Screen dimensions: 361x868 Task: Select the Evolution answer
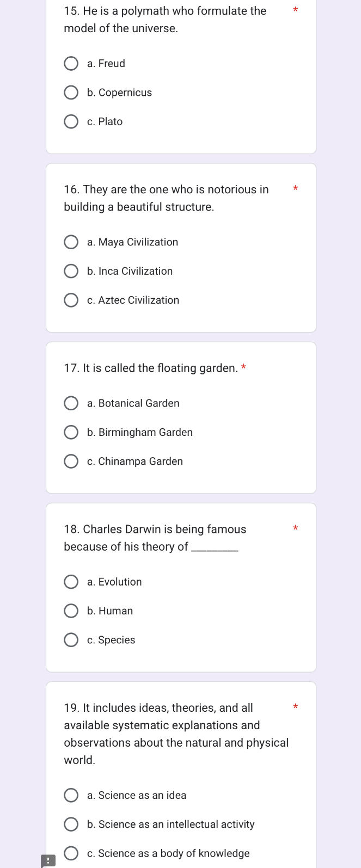point(71,582)
